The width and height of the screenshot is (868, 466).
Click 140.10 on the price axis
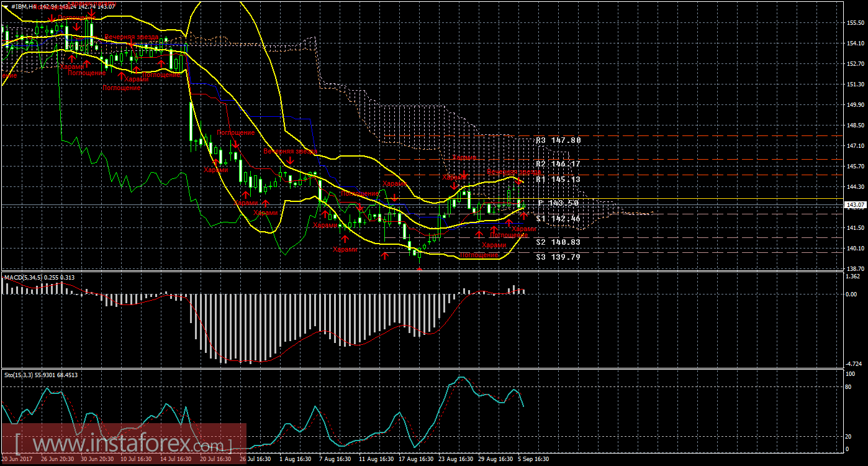click(855, 249)
